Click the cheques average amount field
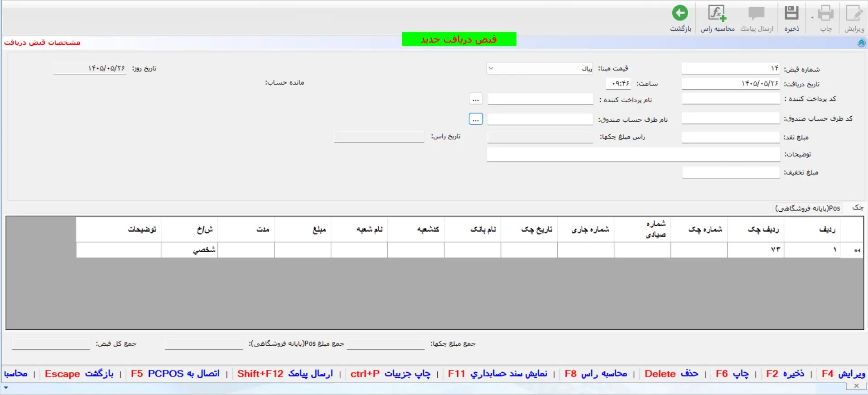 (x=540, y=137)
